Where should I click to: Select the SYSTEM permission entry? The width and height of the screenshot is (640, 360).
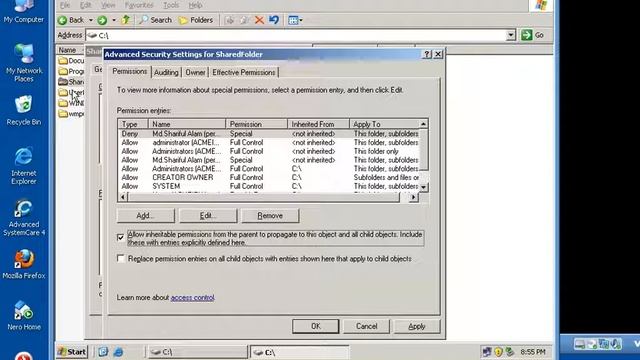tap(269, 186)
